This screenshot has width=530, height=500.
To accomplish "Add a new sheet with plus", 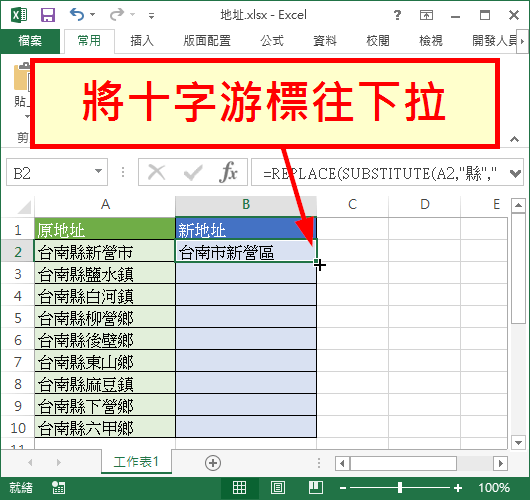I will pyautogui.click(x=213, y=463).
